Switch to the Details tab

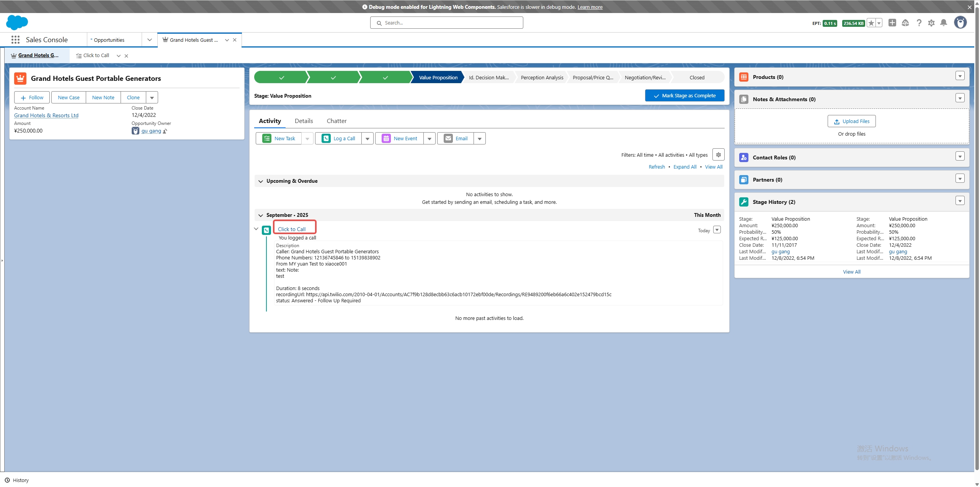304,121
